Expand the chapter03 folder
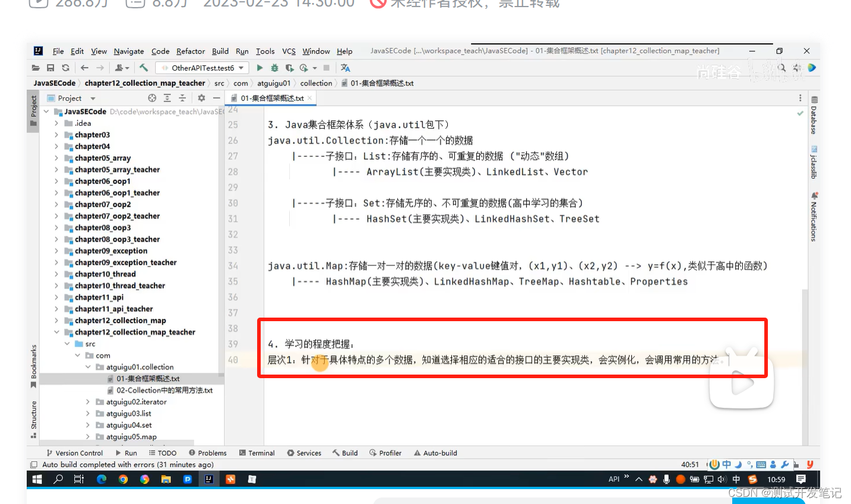Image resolution: width=851 pixels, height=504 pixels. tap(56, 135)
